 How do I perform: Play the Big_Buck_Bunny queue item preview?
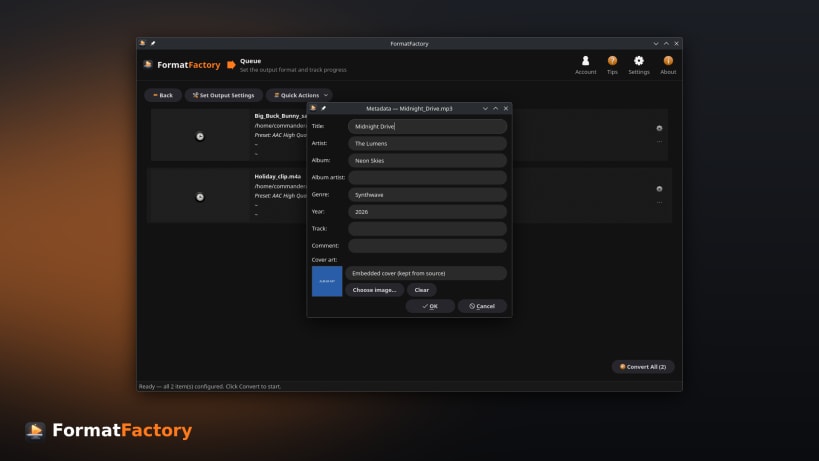tap(200, 136)
